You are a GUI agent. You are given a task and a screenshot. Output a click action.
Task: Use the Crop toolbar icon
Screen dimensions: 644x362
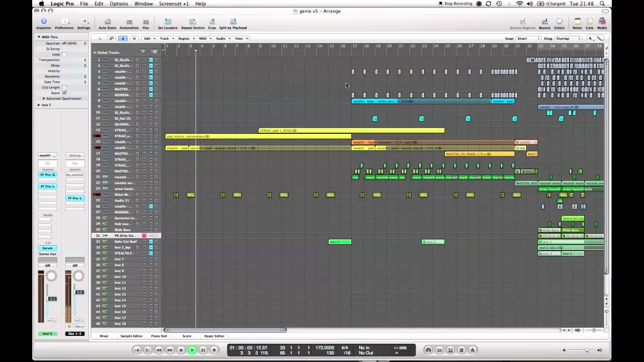pos(212,21)
